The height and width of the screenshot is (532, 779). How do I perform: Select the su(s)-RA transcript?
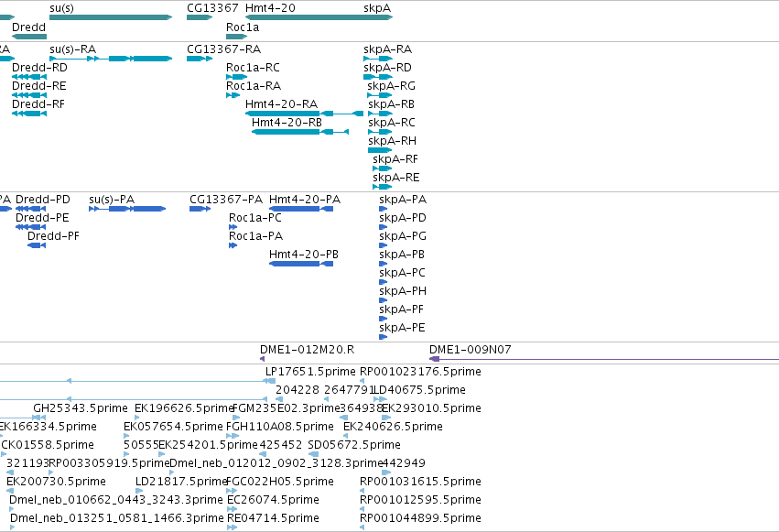point(111,59)
